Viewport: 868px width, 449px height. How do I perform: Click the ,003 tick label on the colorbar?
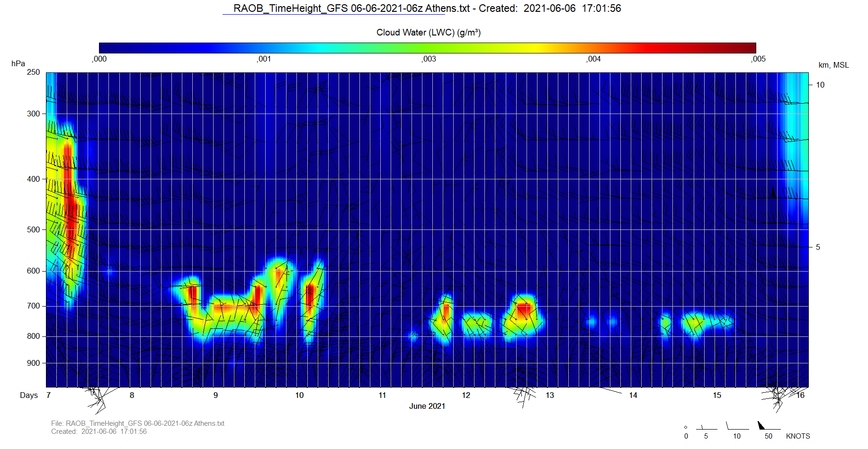coord(429,59)
